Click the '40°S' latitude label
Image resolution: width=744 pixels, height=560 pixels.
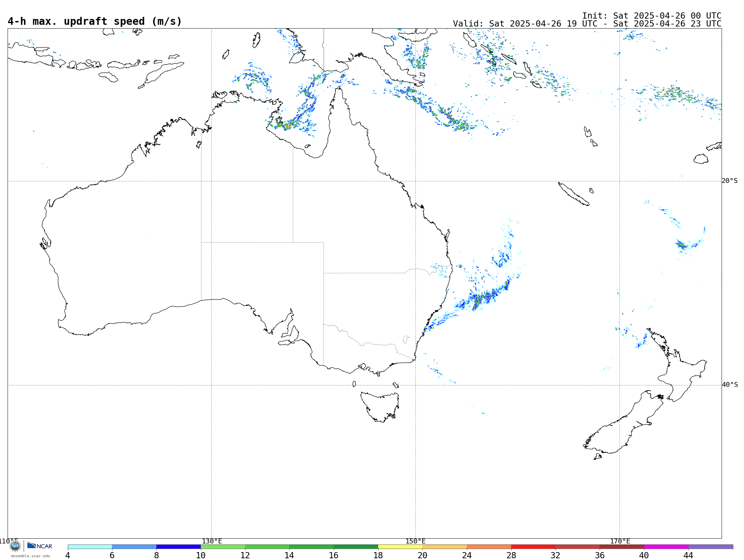point(730,385)
